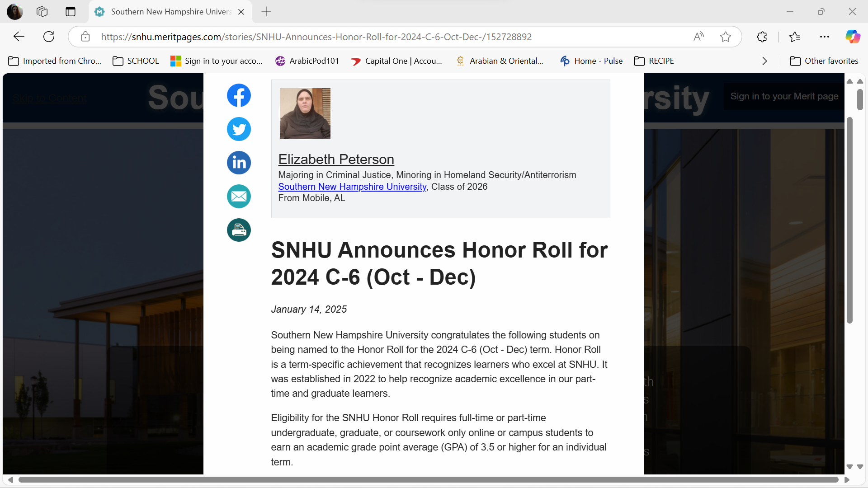Refresh the current page
Screen dimensions: 868x488
pos(49,37)
